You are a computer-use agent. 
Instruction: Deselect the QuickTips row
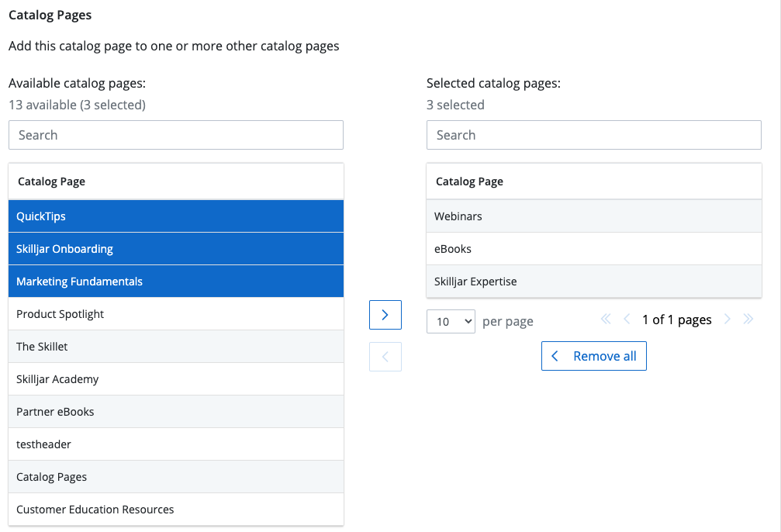[x=176, y=216]
